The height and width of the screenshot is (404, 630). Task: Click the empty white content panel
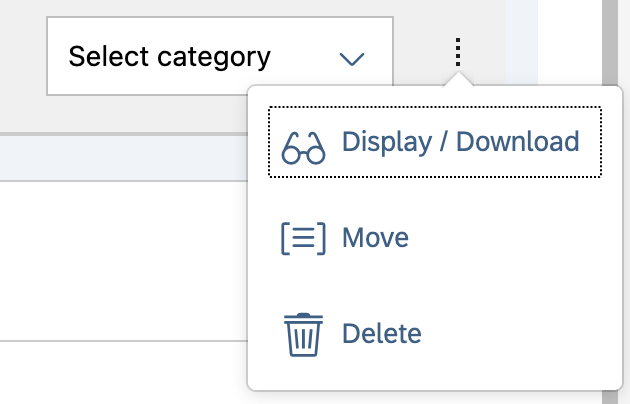120,260
